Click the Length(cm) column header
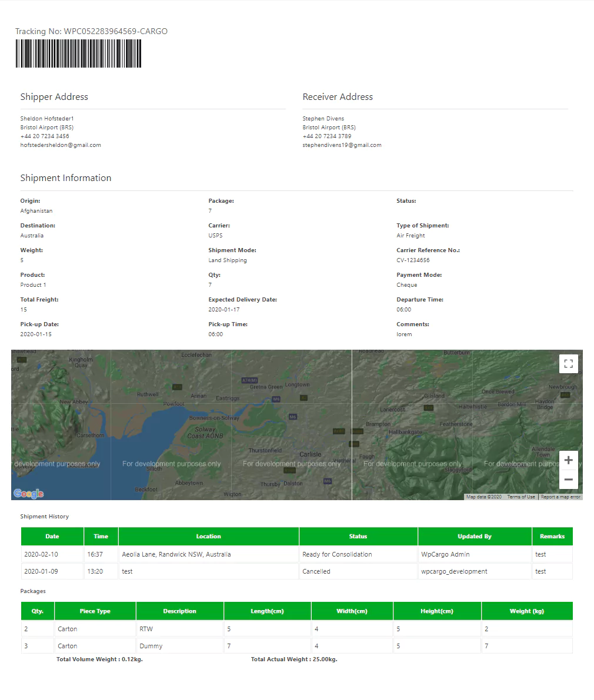This screenshot has height=700, width=594. click(267, 611)
